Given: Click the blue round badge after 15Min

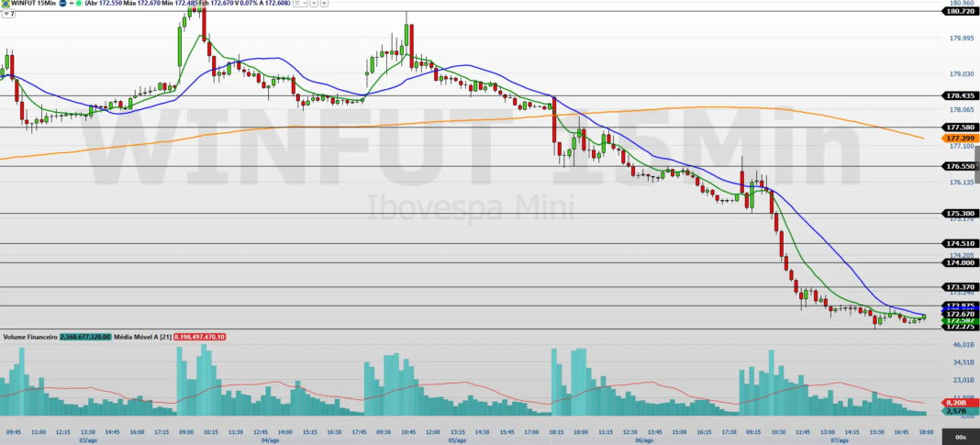Looking at the screenshot, I should coord(62,3).
